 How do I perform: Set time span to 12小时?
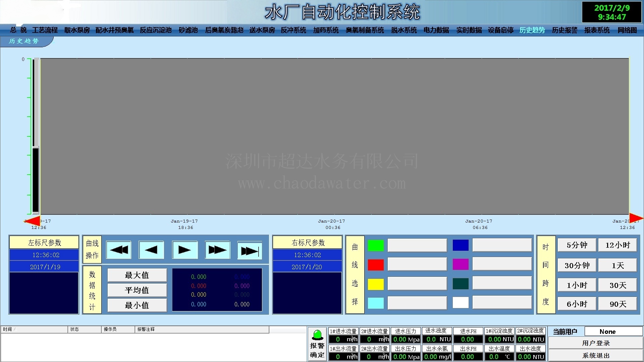tap(618, 245)
